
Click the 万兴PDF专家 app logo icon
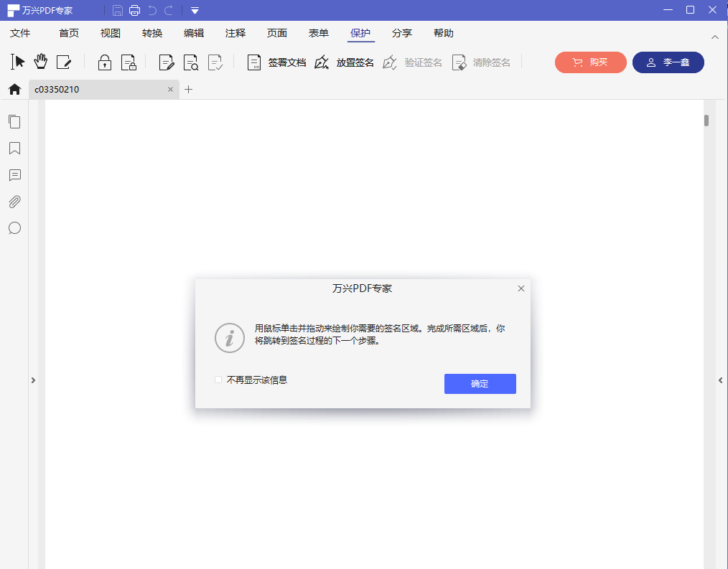(x=14, y=10)
